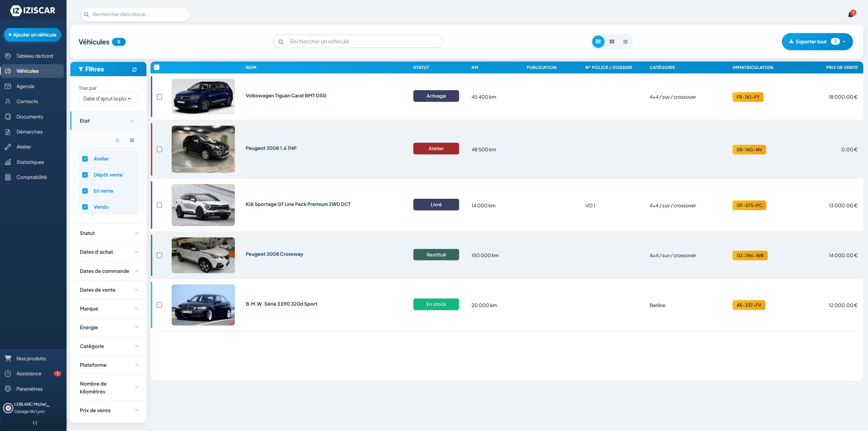The width and height of the screenshot is (868, 431).
Task: Click the Démarches file icon
Action: (x=8, y=132)
